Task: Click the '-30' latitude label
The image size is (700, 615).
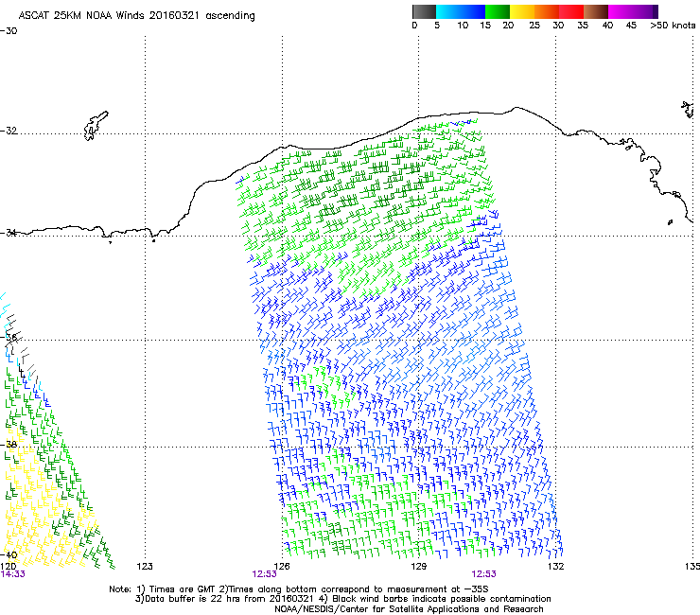Action: click(x=9, y=31)
